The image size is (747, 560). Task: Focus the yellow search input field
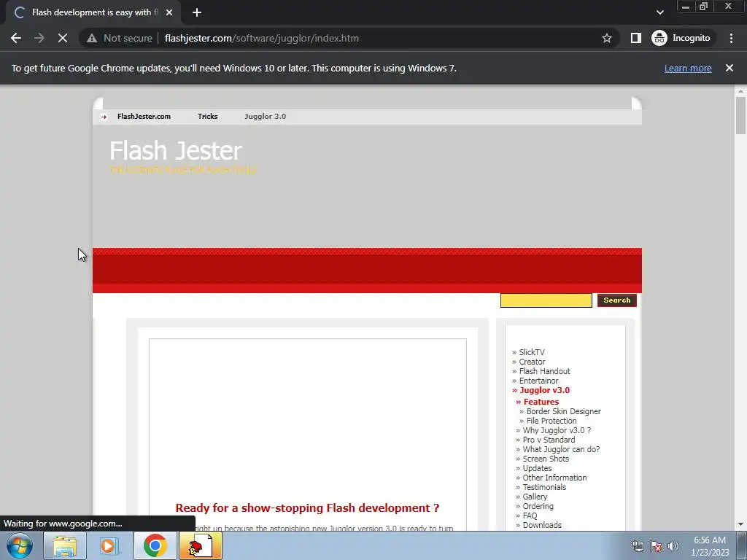546,300
